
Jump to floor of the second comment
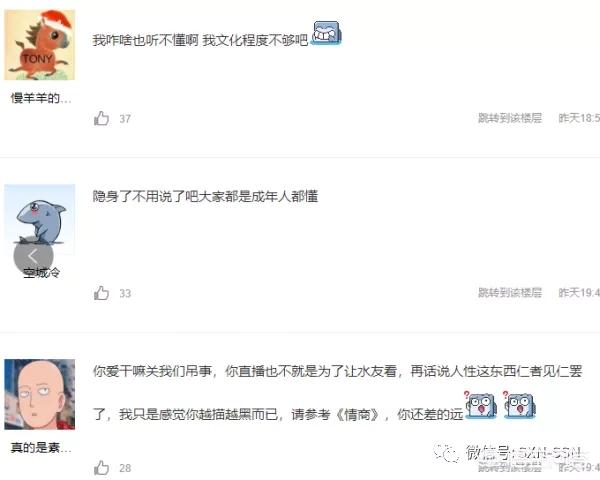pyautogui.click(x=510, y=292)
